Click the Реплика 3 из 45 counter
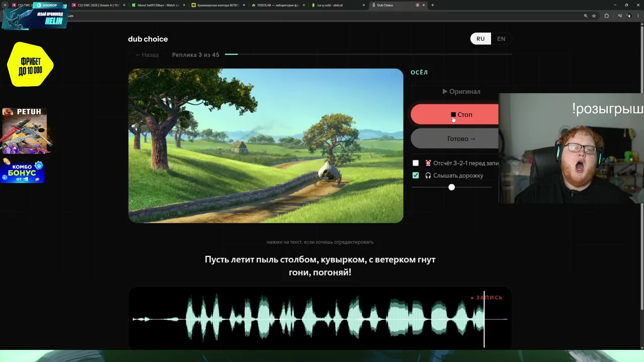Image resolution: width=644 pixels, height=362 pixels. pos(196,55)
